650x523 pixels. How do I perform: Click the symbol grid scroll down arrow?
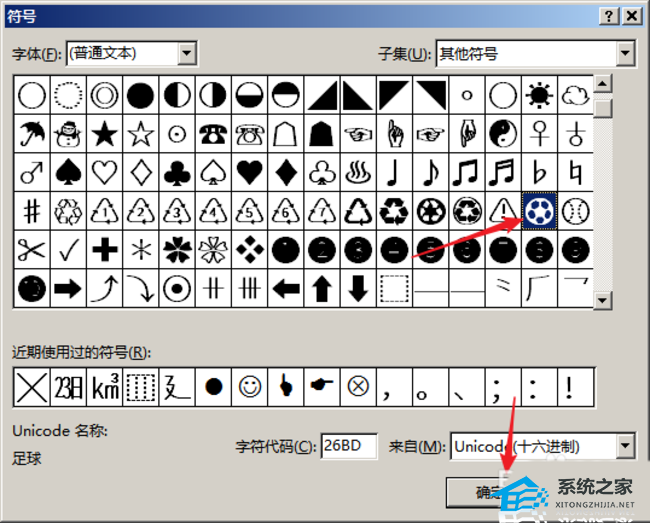click(x=602, y=300)
